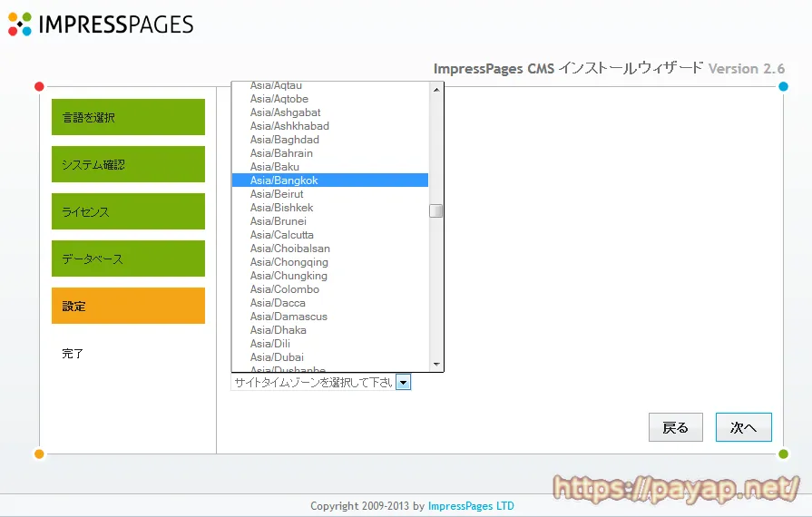Select Asia/Choibalsan option
This screenshot has height=517, width=812.
point(330,249)
